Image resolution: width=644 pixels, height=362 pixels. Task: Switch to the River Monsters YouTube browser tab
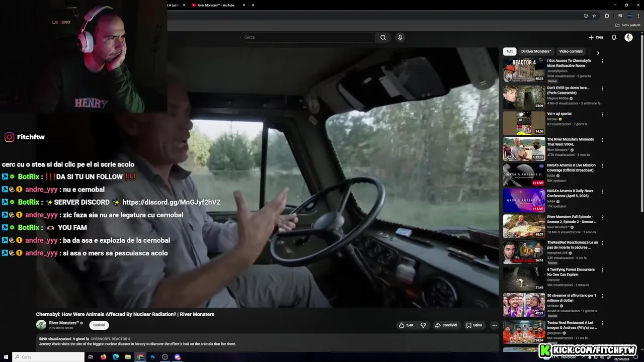pos(215,5)
